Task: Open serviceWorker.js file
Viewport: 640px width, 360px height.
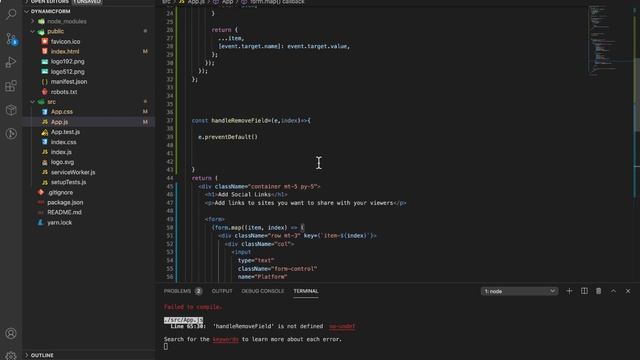Action: coord(73,172)
